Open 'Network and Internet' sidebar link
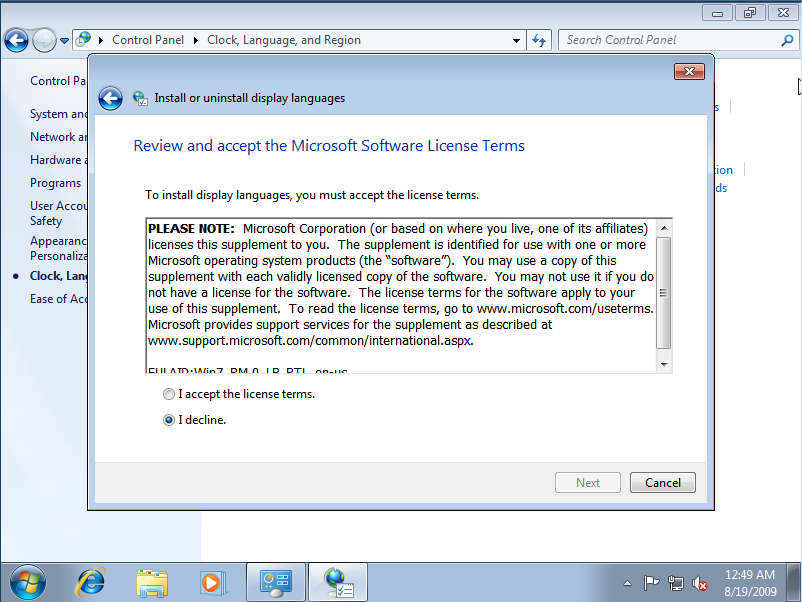The width and height of the screenshot is (802, 602). (x=58, y=137)
